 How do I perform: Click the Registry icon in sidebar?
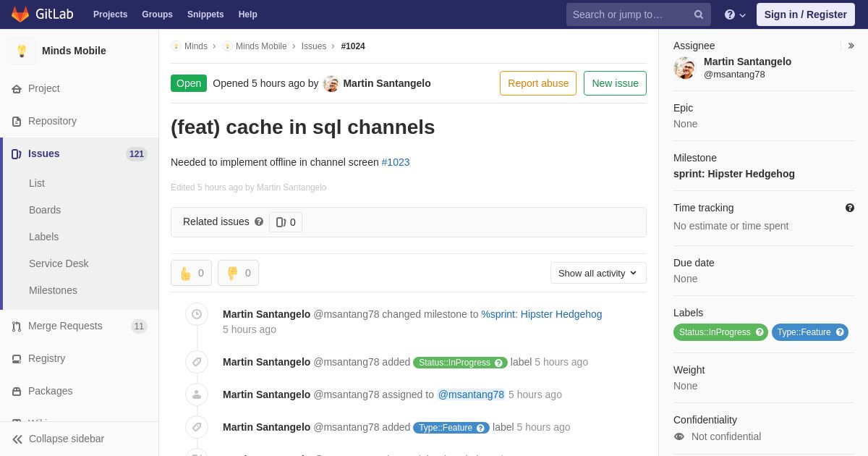(x=17, y=359)
